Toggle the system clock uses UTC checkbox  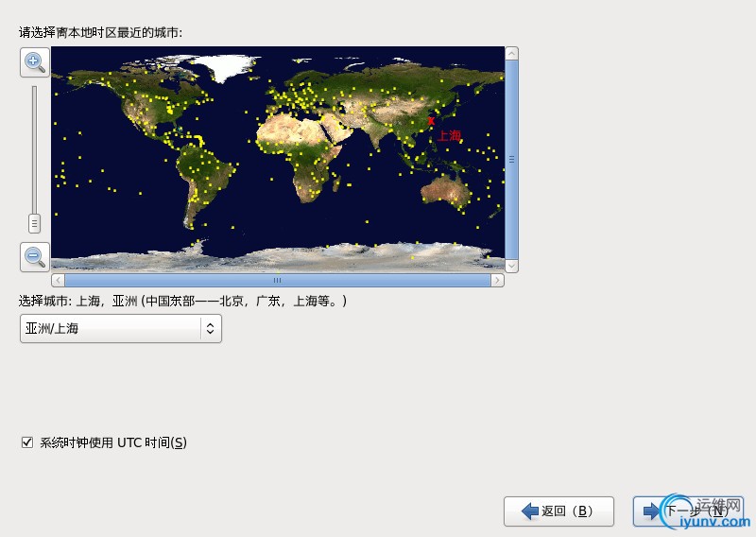[x=27, y=442]
